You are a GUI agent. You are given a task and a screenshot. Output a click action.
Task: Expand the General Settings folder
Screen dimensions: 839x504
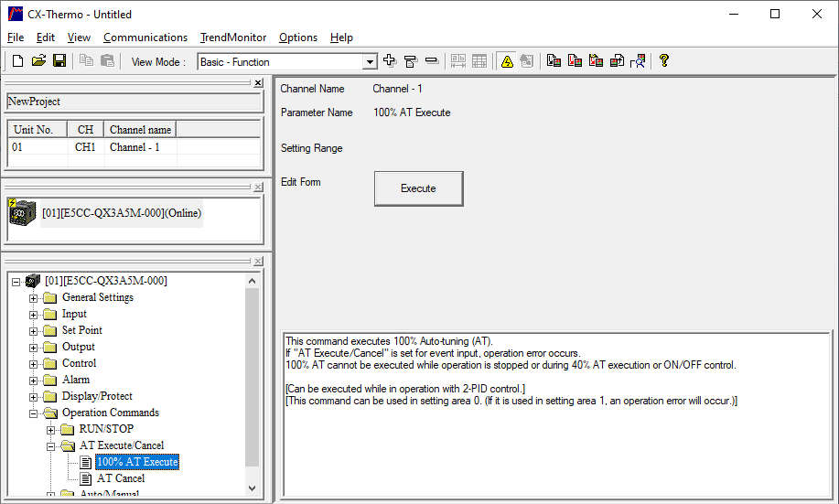click(33, 298)
